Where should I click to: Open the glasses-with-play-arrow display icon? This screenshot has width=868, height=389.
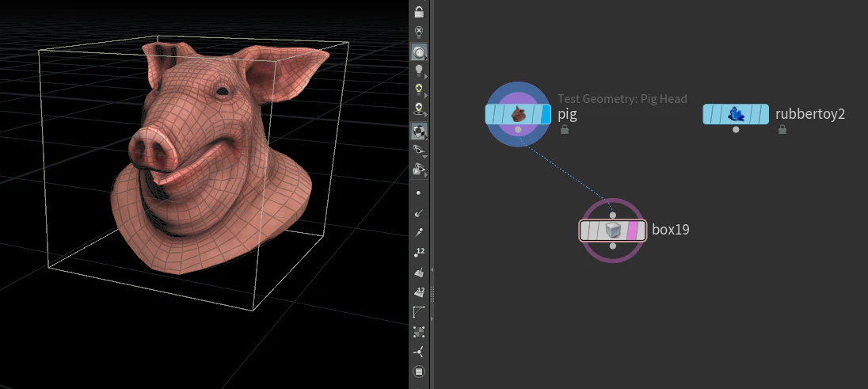tap(419, 170)
